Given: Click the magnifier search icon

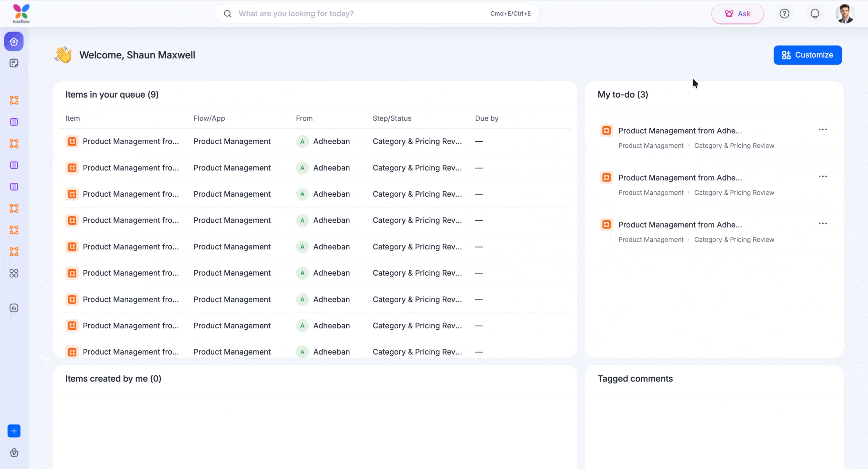Looking at the screenshot, I should (x=228, y=14).
